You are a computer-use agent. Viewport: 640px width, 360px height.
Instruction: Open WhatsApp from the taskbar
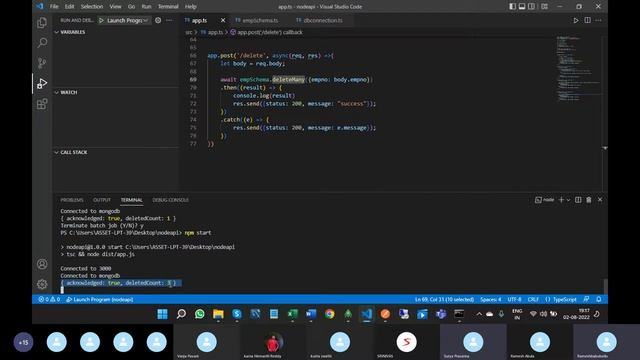[200, 313]
